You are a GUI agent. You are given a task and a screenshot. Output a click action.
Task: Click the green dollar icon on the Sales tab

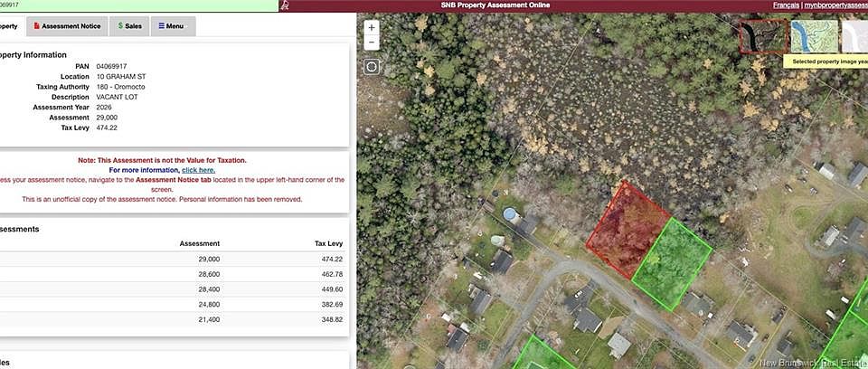coord(120,26)
